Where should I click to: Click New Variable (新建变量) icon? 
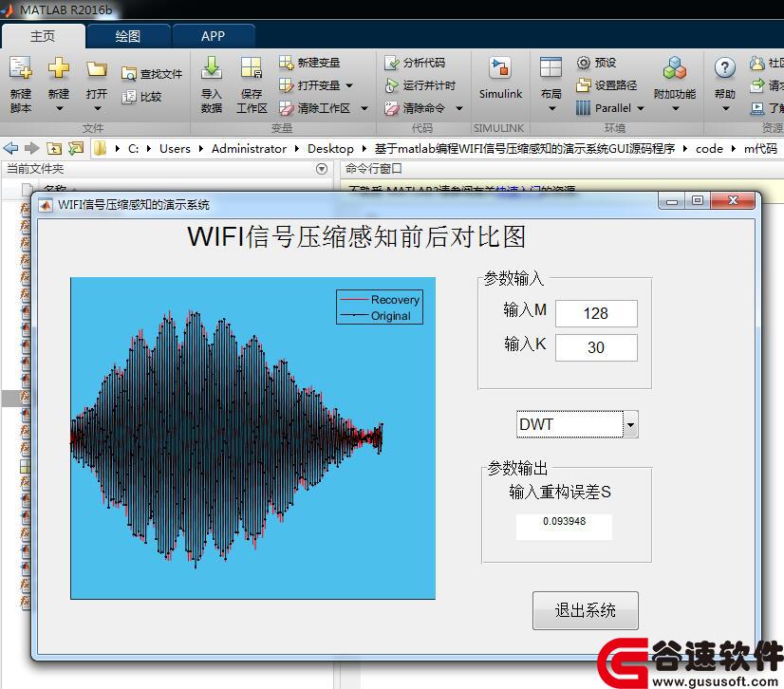click(x=286, y=63)
